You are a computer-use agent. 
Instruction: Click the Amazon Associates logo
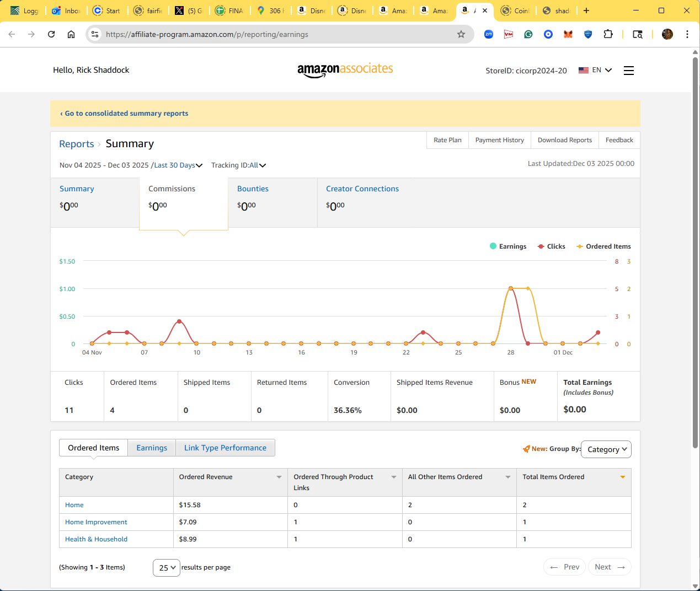point(345,70)
